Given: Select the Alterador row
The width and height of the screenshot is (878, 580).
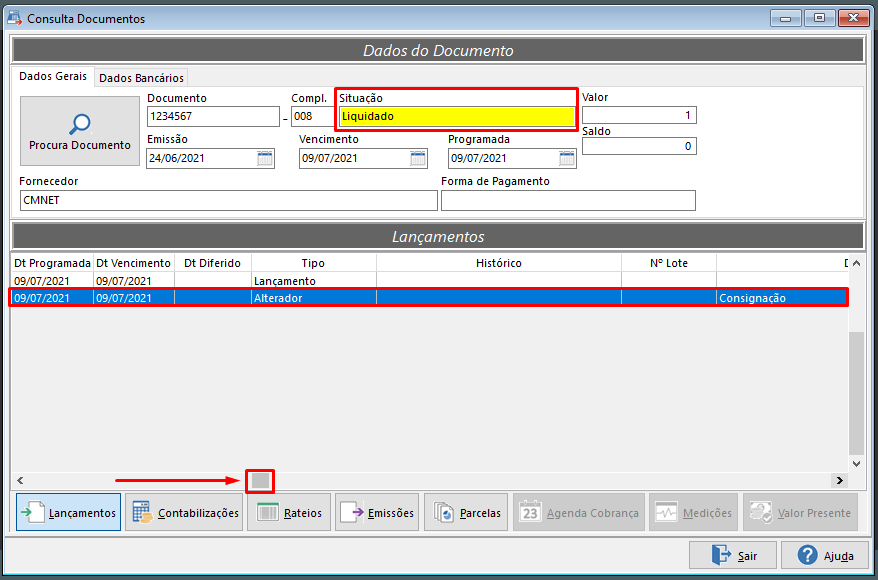Looking at the screenshot, I should (x=429, y=298).
